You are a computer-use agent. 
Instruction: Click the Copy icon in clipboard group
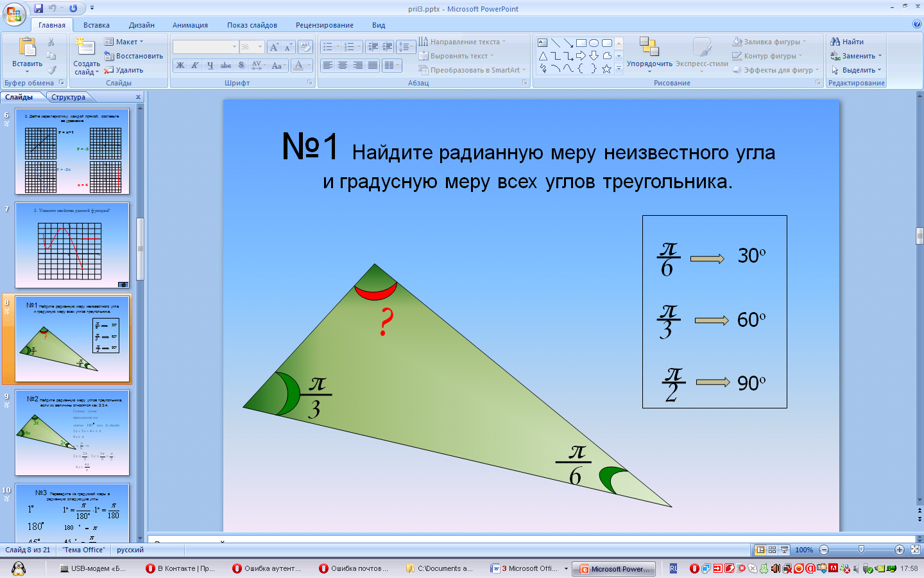pyautogui.click(x=51, y=56)
